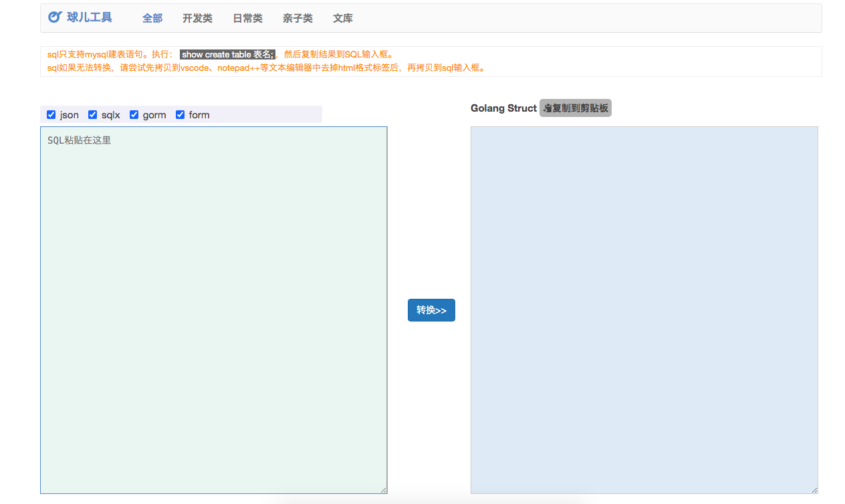The width and height of the screenshot is (845, 504).
Task: Click the 'gorm' checkbox label text
Action: [x=154, y=115]
